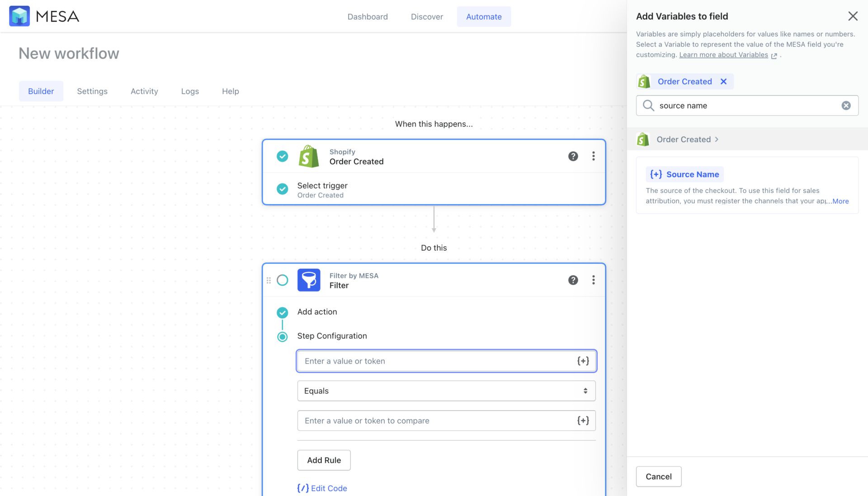
Task: Click the MESA logo icon
Action: point(19,16)
